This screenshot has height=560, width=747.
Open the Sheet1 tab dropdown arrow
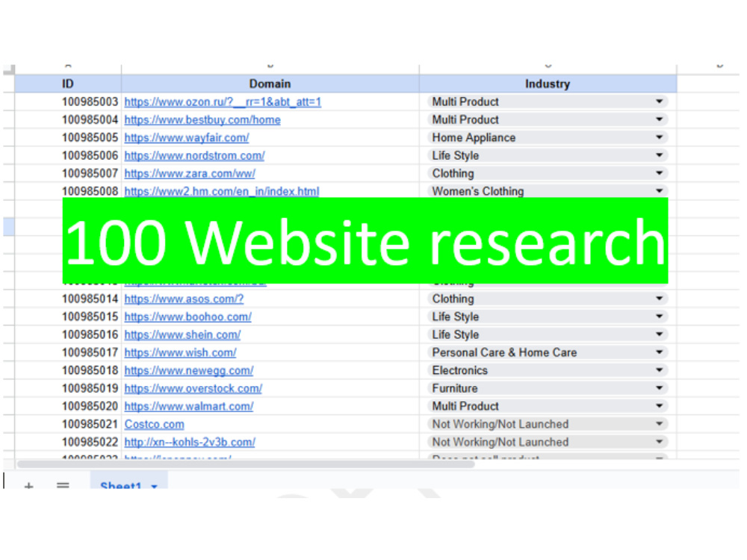click(155, 486)
